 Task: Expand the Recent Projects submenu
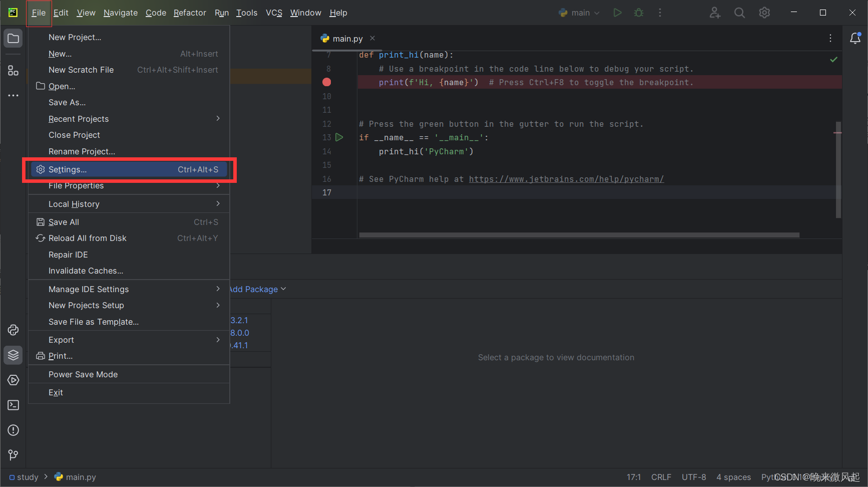tap(129, 119)
